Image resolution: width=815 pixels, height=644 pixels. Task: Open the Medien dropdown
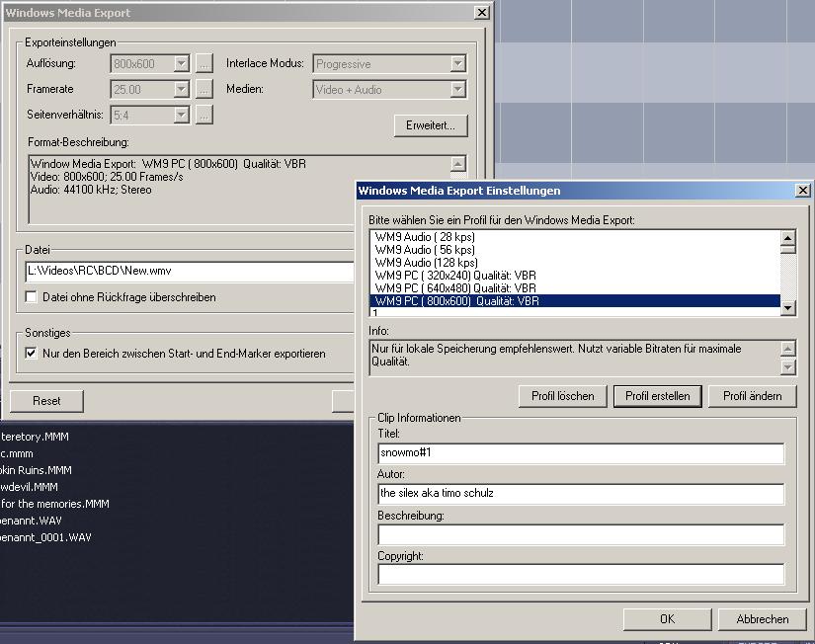pyautogui.click(x=457, y=90)
